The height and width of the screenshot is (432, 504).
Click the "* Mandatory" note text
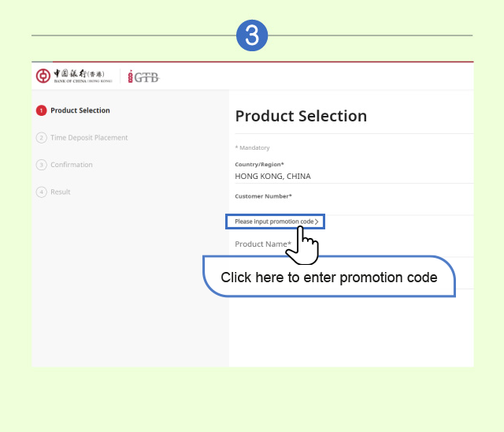pos(252,147)
